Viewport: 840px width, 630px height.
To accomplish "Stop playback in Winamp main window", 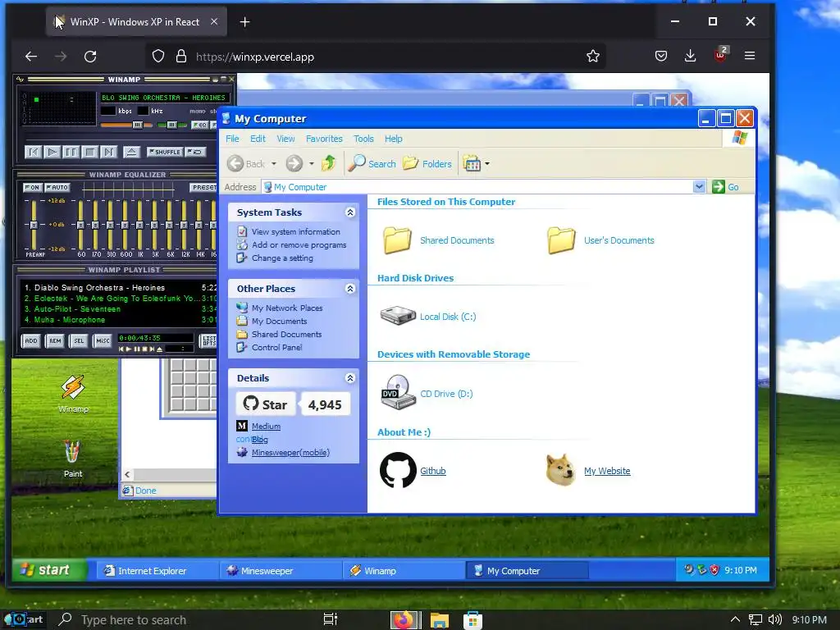I will 89,152.
